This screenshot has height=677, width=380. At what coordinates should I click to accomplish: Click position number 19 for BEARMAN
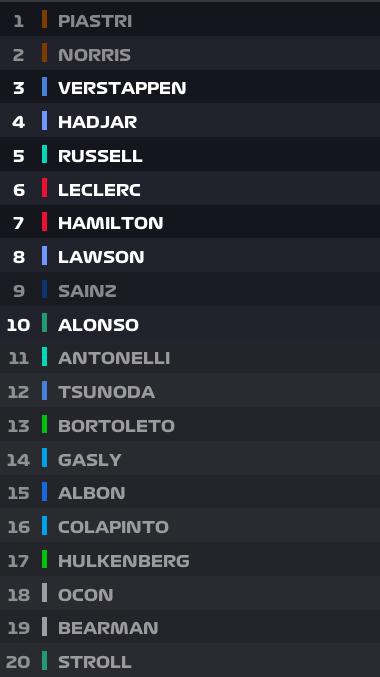tap(18, 628)
